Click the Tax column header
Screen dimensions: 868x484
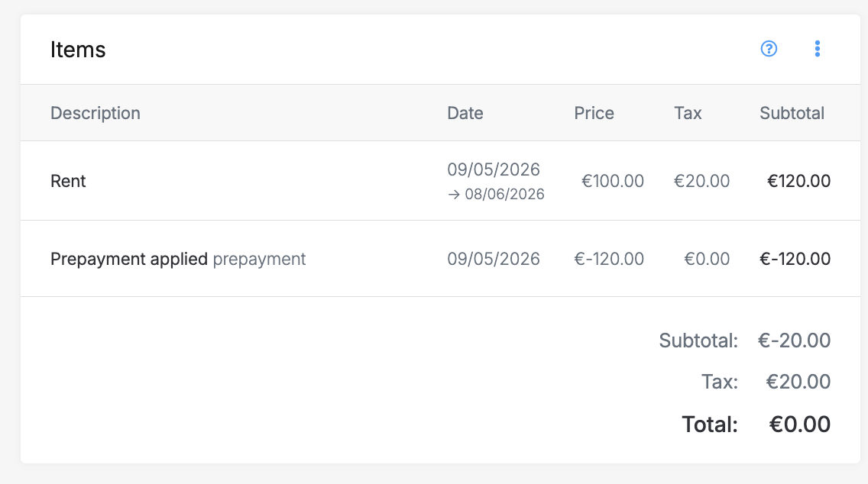click(x=688, y=113)
